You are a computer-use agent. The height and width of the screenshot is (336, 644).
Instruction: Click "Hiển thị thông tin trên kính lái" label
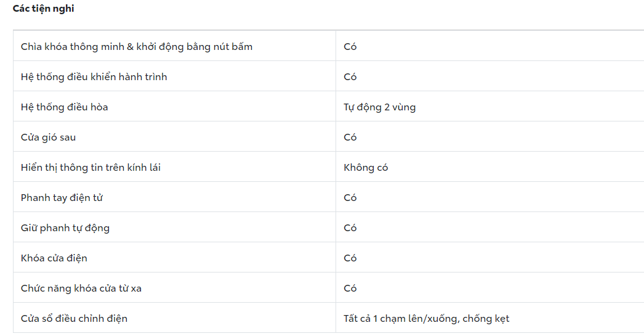91,168
